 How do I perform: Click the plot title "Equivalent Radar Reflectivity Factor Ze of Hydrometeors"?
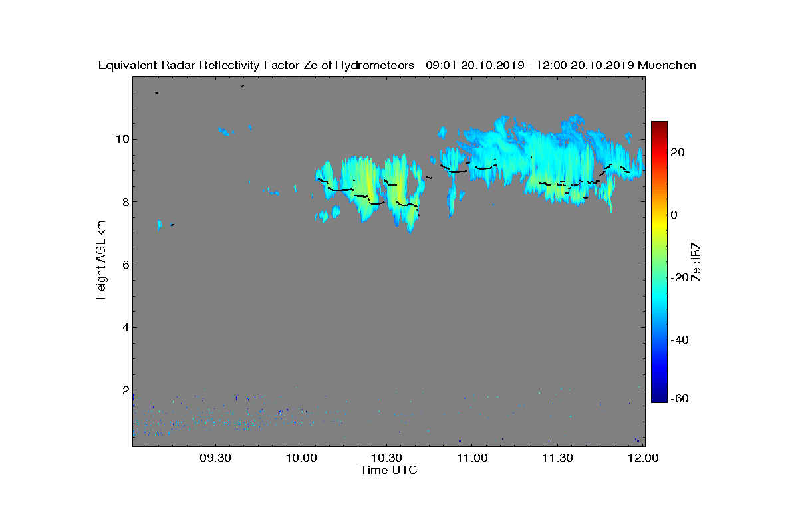[x=256, y=65]
